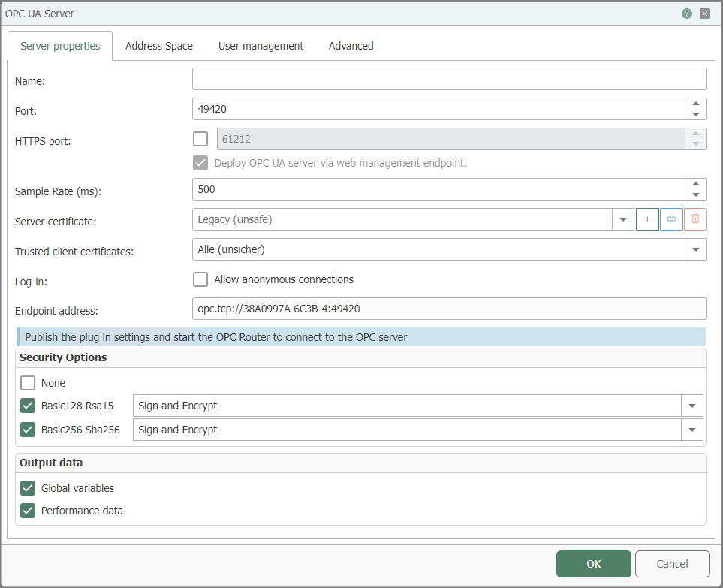Screen dimensions: 723x588
Task: Increase the Port value with up arrow
Action: (696, 104)
